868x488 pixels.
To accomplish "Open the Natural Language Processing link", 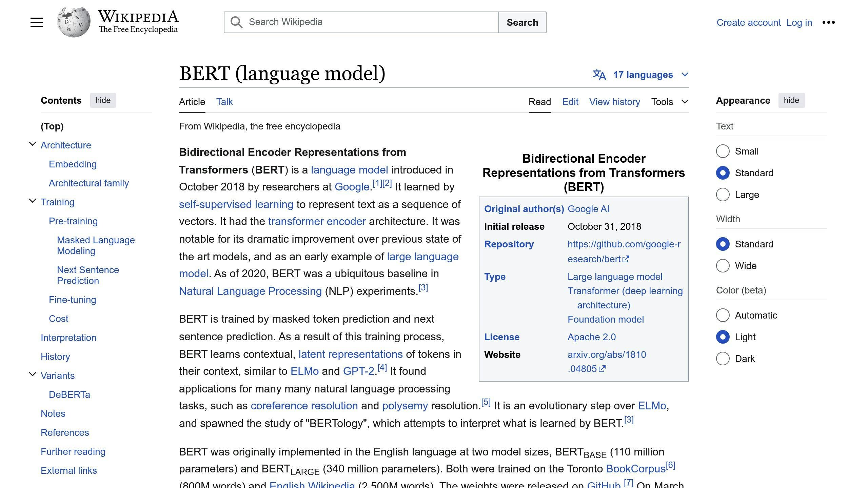I will pyautogui.click(x=250, y=291).
